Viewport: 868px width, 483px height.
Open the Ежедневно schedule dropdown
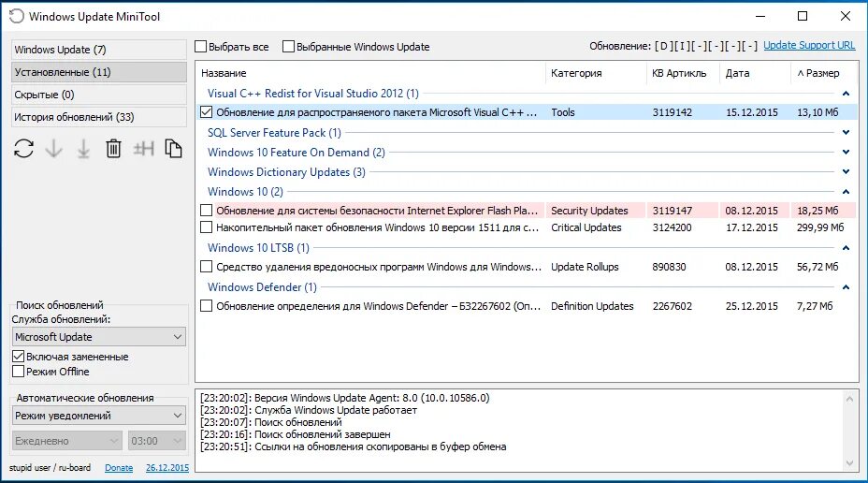(x=67, y=441)
